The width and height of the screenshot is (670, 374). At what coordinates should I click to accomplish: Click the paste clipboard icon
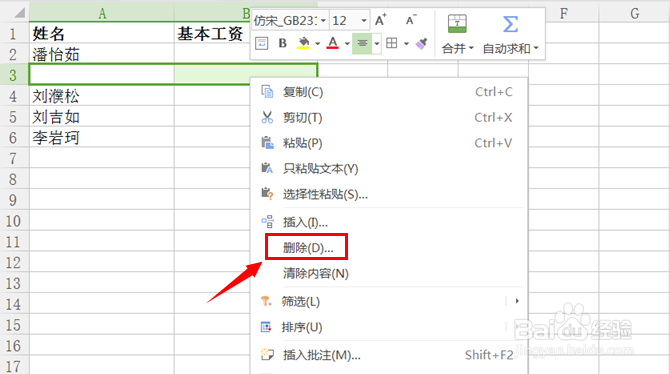tap(267, 143)
